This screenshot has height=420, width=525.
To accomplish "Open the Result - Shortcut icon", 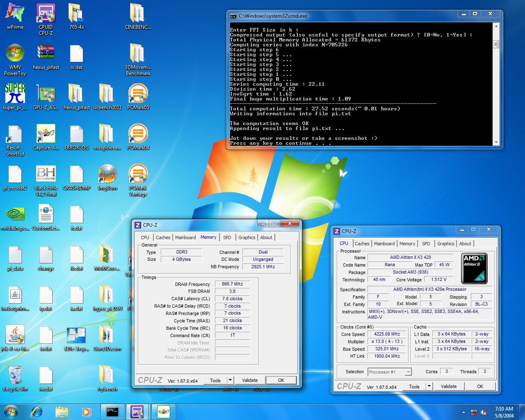I will [x=15, y=140].
